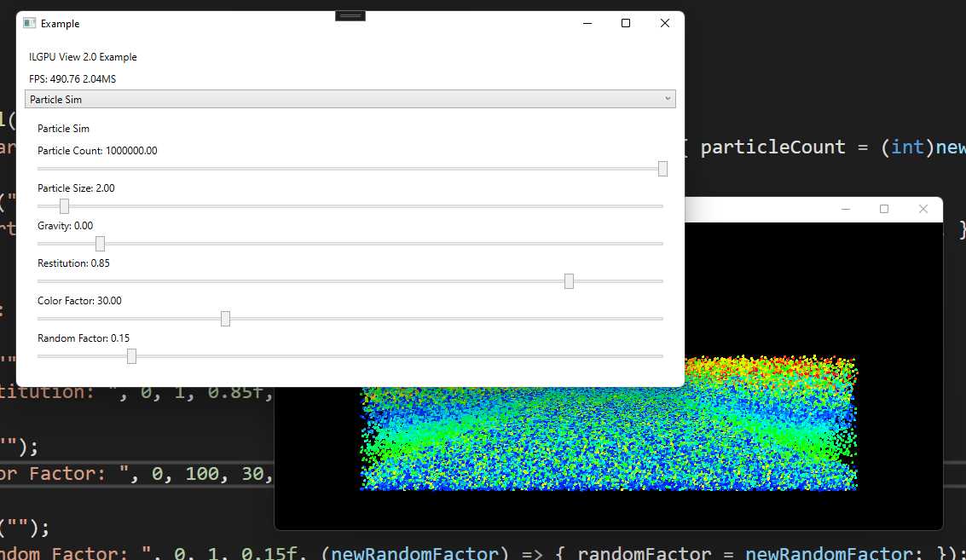This screenshot has height=560, width=966.
Task: Click the drag handle atop Example window
Action: pos(350,16)
